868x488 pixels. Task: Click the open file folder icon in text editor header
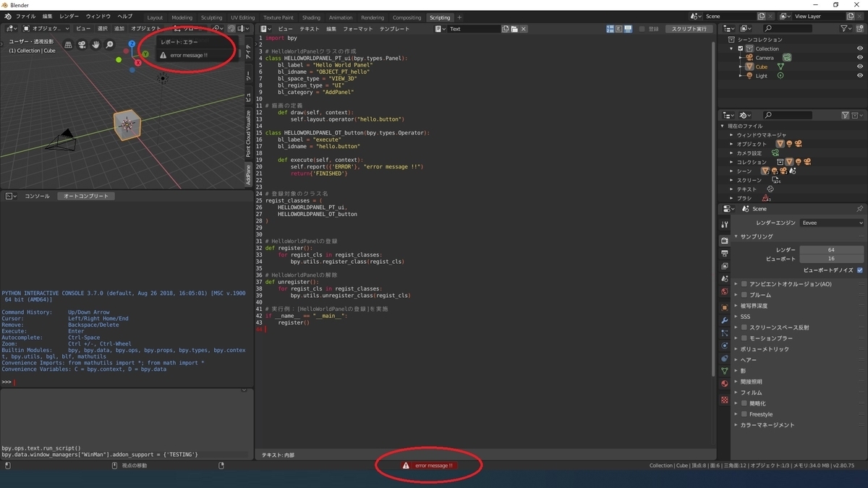click(515, 29)
